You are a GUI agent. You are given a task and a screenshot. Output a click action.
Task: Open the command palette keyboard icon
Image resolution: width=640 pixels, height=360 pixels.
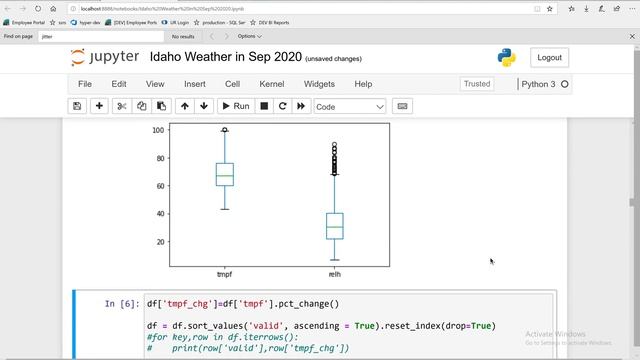tap(402, 106)
